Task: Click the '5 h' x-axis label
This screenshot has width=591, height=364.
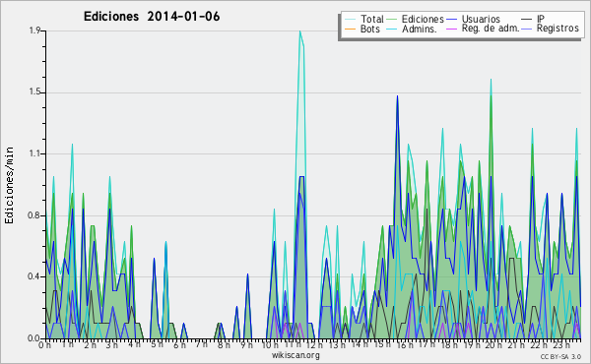Action: tap(157, 344)
